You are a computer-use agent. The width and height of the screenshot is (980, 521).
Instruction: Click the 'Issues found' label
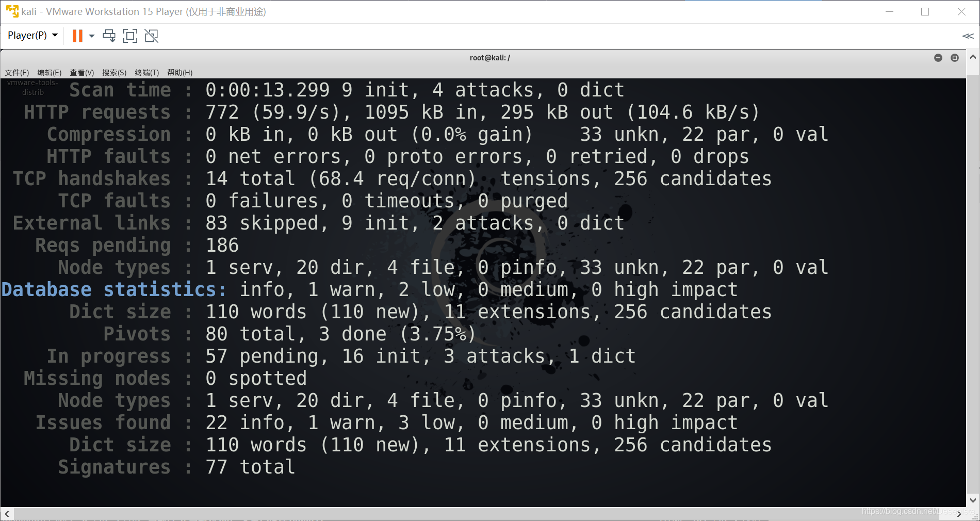pos(103,422)
